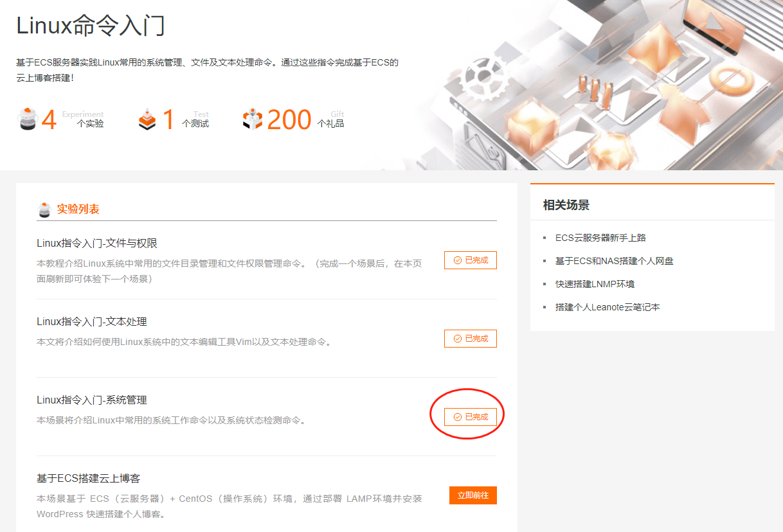Image resolution: width=783 pixels, height=532 pixels.
Task: Click the 200 个礼品 gift count
Action: [x=305, y=120]
